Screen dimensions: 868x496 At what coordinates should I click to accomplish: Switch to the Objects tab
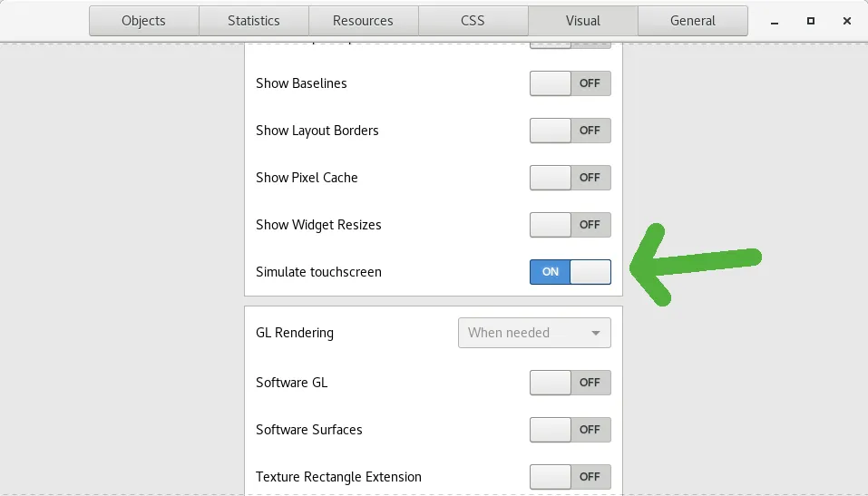point(143,21)
